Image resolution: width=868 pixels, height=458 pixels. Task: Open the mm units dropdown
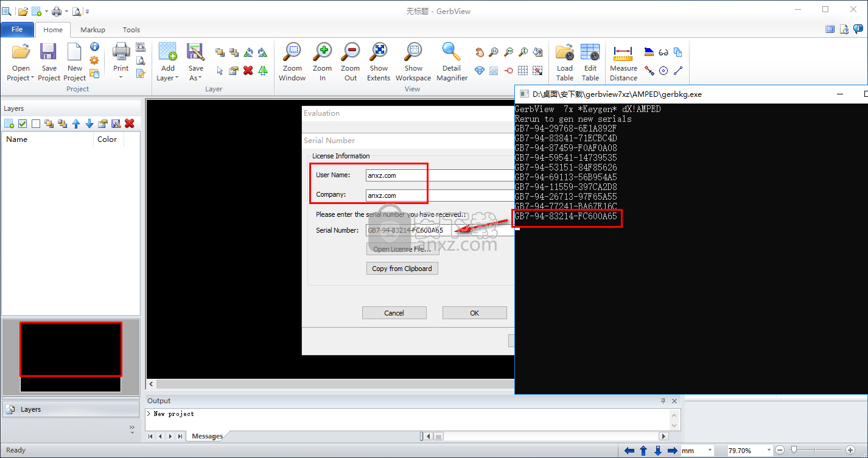[710, 451]
